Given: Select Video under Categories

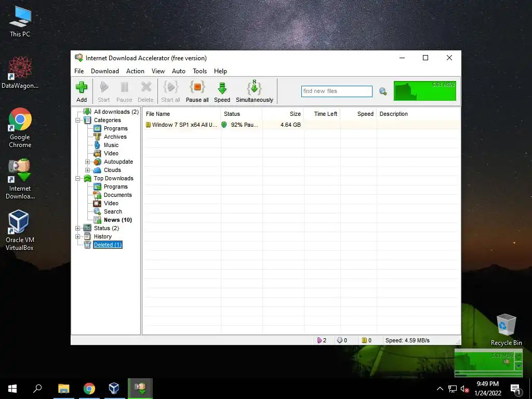Looking at the screenshot, I should [x=111, y=153].
